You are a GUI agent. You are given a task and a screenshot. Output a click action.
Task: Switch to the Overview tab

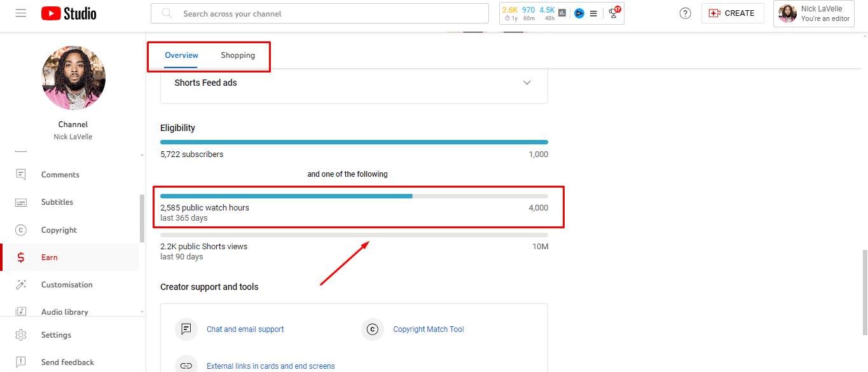181,55
